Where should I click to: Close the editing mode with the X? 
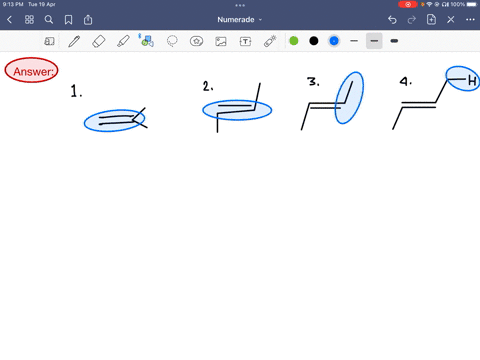(x=451, y=20)
